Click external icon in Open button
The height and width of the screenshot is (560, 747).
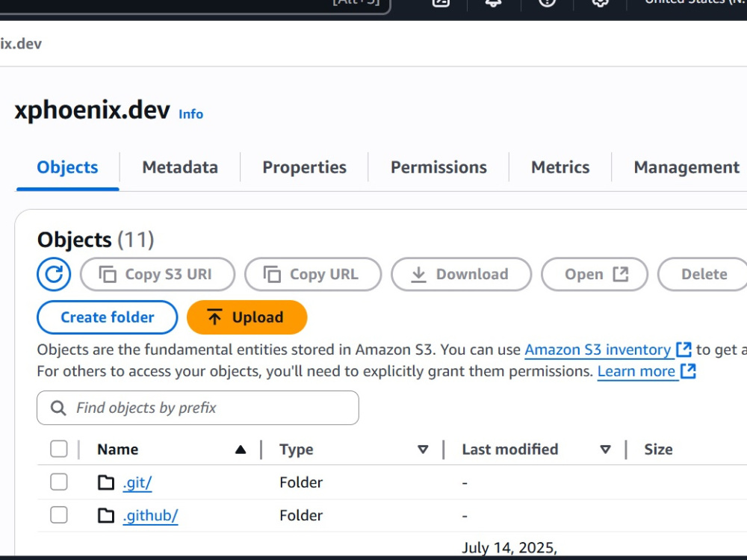(620, 274)
